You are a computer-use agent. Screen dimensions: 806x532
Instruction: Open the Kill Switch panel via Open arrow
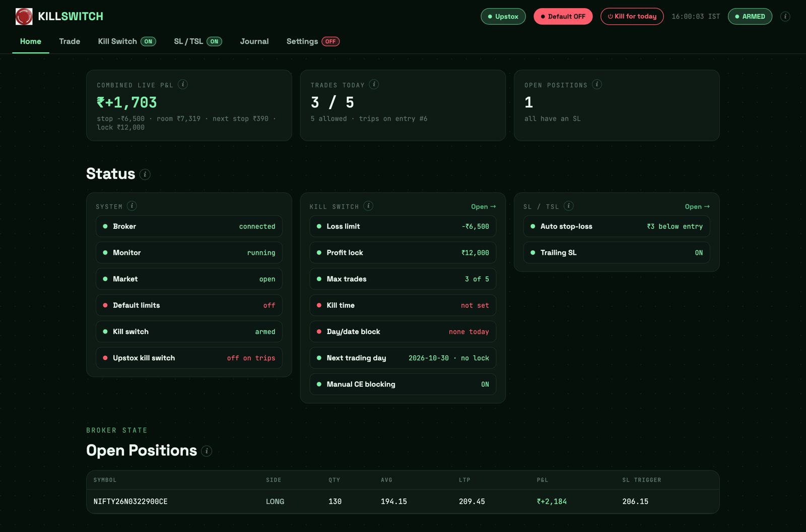pos(484,207)
